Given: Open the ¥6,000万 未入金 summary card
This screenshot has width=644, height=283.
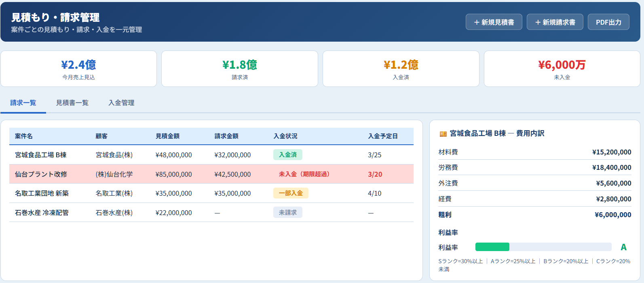Looking at the screenshot, I should pyautogui.click(x=562, y=69).
